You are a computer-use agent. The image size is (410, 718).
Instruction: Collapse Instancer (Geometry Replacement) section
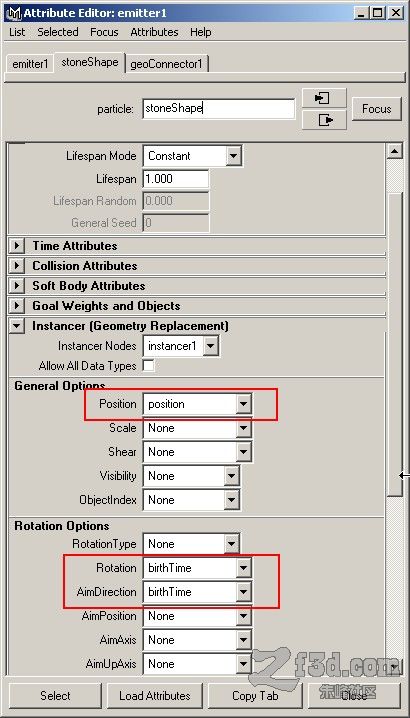click(17, 326)
